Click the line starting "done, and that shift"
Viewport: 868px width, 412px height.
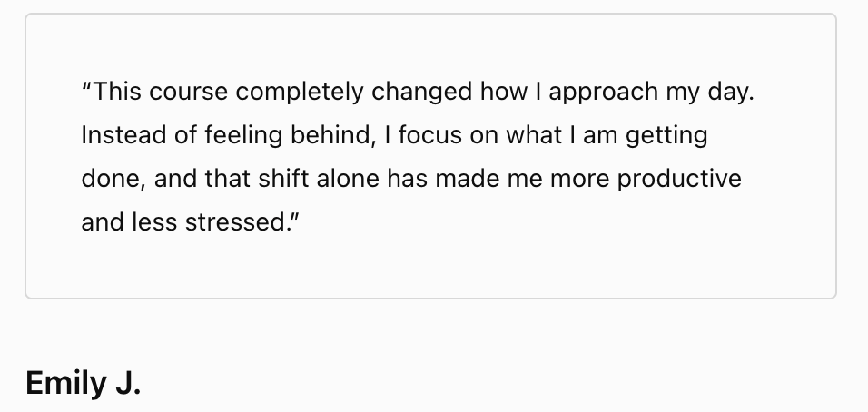click(x=411, y=179)
